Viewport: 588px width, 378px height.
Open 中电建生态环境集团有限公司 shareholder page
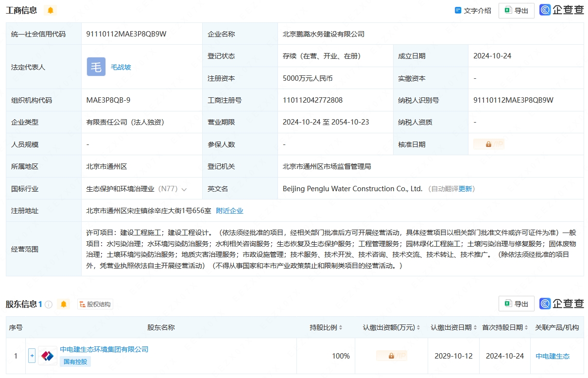click(104, 349)
